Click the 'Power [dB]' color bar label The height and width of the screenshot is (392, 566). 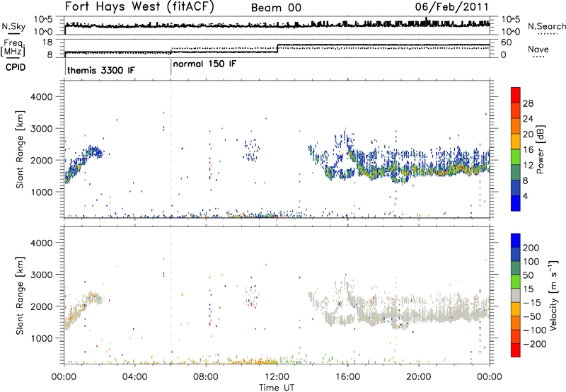(540, 149)
